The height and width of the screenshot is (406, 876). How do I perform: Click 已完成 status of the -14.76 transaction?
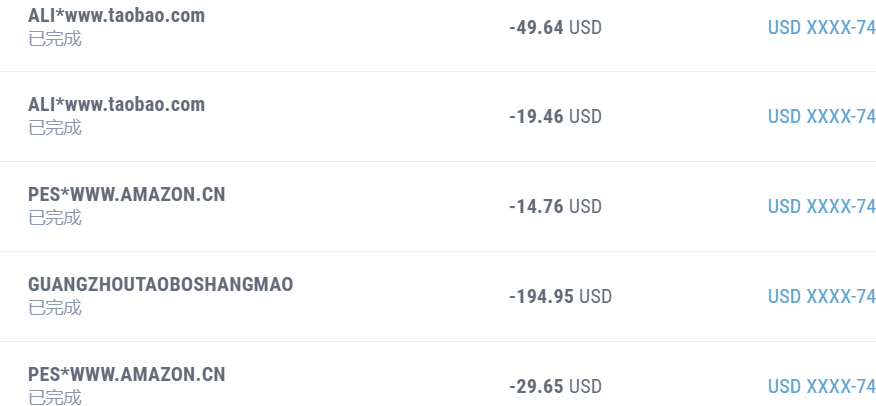[55, 218]
